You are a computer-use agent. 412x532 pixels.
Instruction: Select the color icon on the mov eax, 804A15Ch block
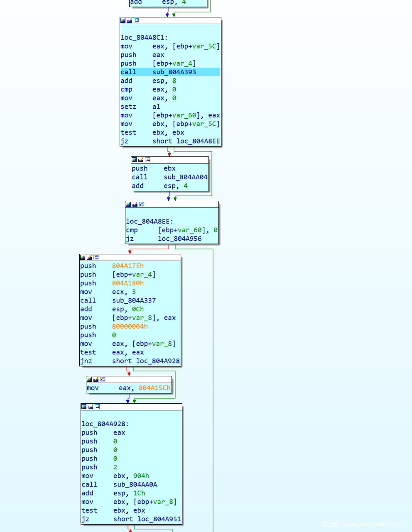pyautogui.click(x=89, y=379)
